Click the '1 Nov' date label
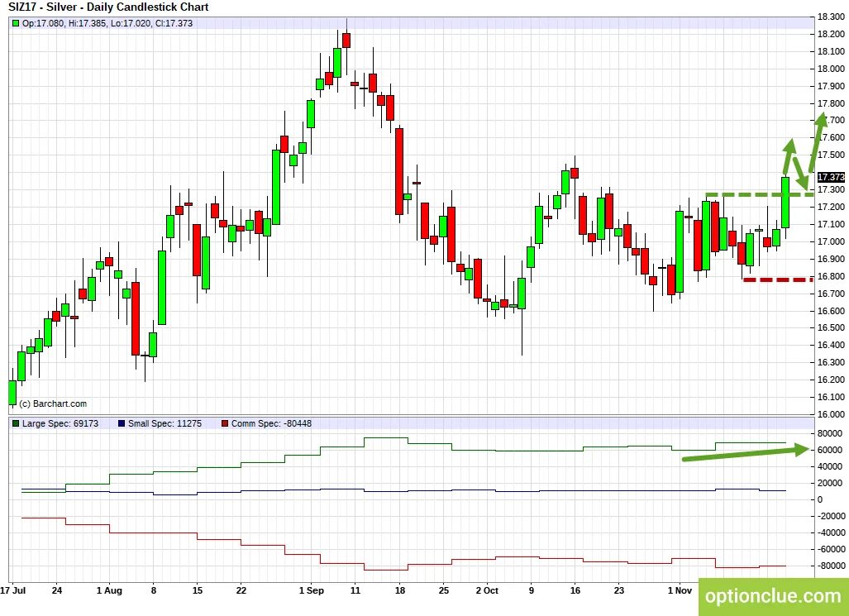This screenshot has width=849, height=616. [680, 590]
